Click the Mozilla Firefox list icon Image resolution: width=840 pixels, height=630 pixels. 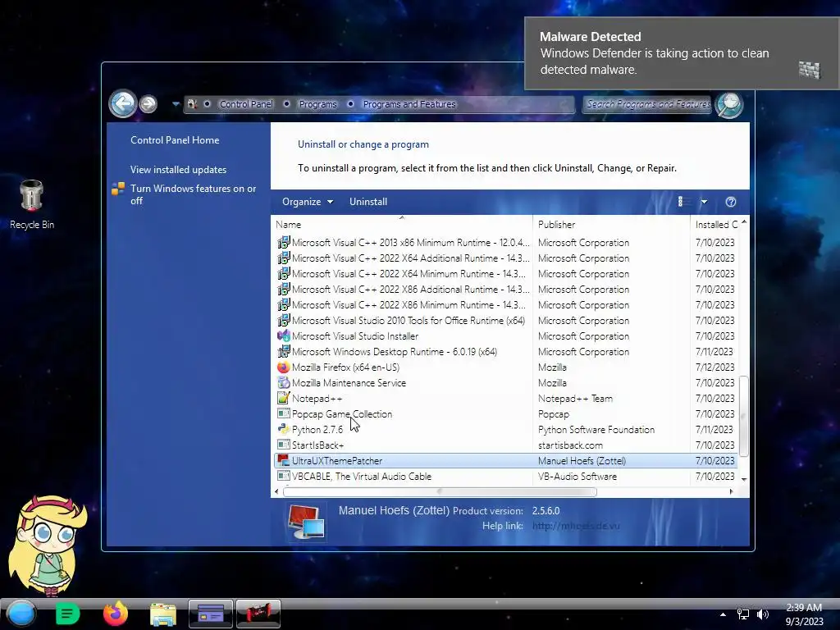[x=283, y=367]
